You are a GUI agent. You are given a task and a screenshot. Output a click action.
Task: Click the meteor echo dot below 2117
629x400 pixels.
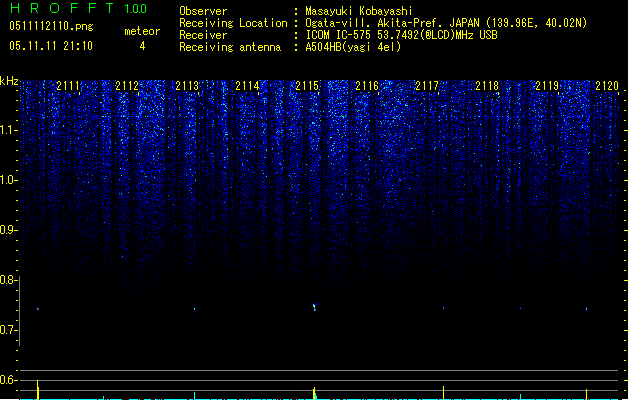coord(443,307)
